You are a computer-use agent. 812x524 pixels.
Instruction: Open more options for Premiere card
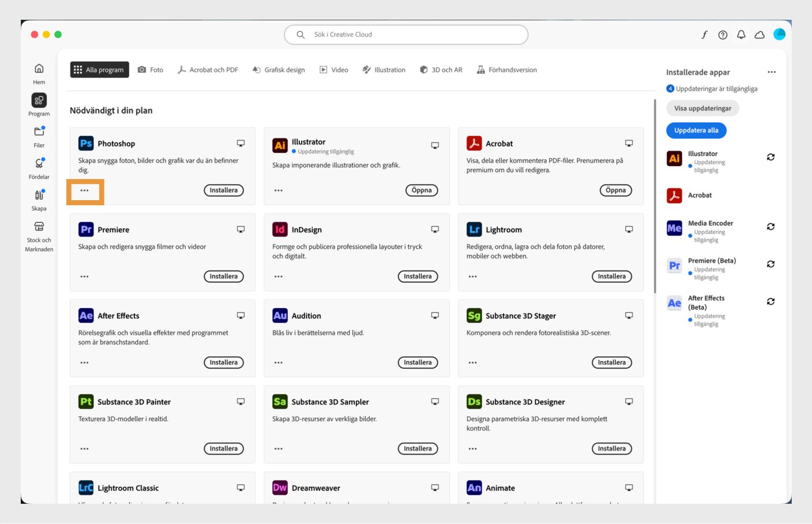pos(85,277)
